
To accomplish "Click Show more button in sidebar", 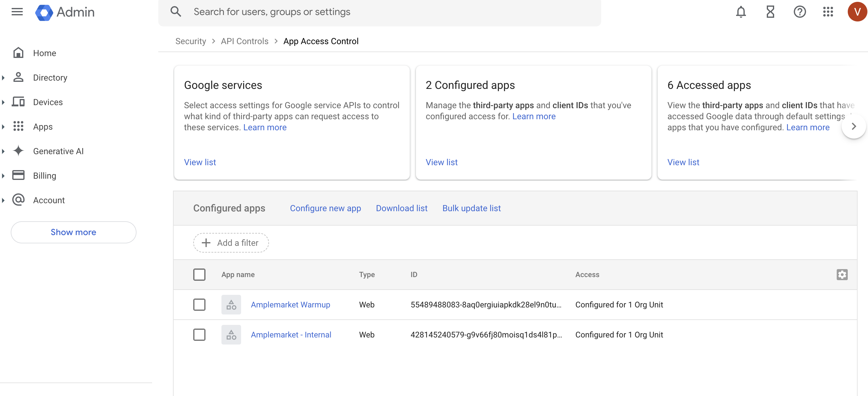I will [x=73, y=232].
